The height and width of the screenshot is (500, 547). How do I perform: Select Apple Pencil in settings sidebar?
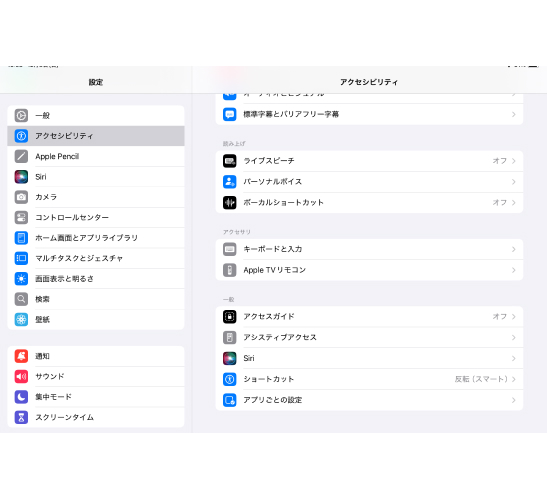pyautogui.click(x=96, y=156)
